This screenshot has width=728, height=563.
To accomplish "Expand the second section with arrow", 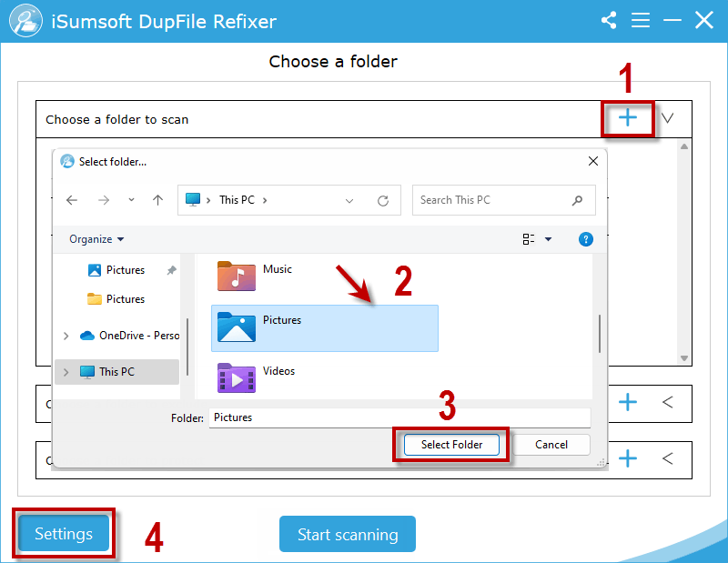I will click(667, 402).
